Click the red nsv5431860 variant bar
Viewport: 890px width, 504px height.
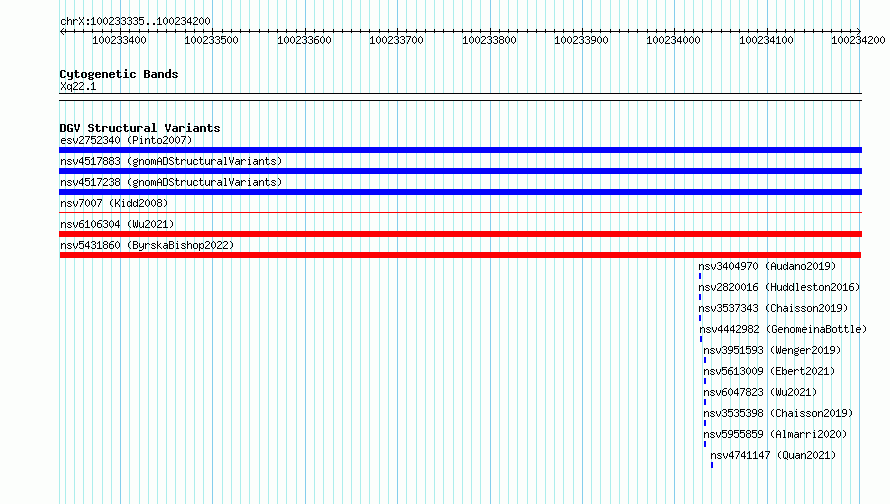(x=460, y=255)
